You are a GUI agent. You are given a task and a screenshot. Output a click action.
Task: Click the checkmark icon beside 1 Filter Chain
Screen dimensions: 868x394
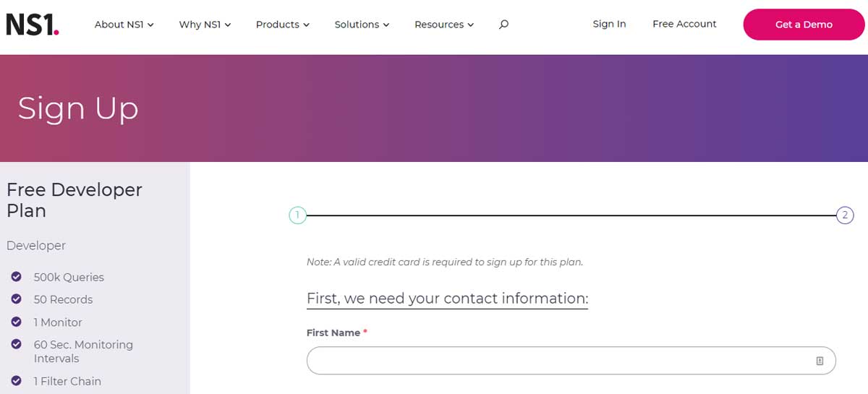pyautogui.click(x=16, y=380)
